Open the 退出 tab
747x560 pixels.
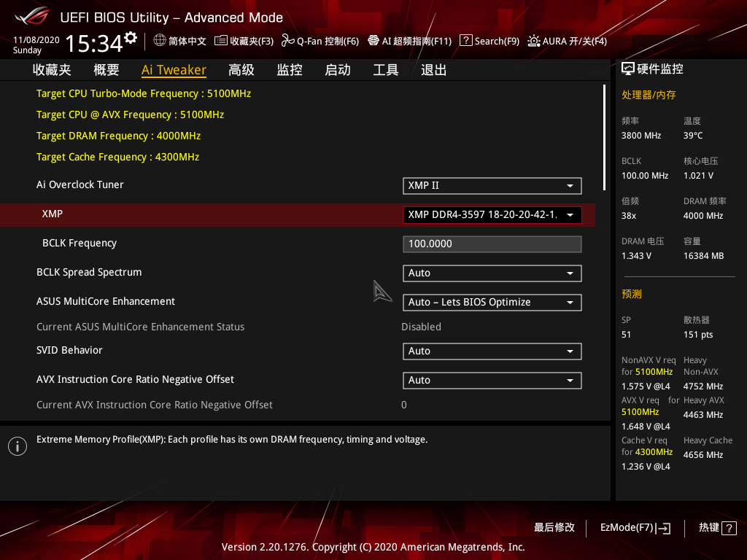point(434,70)
